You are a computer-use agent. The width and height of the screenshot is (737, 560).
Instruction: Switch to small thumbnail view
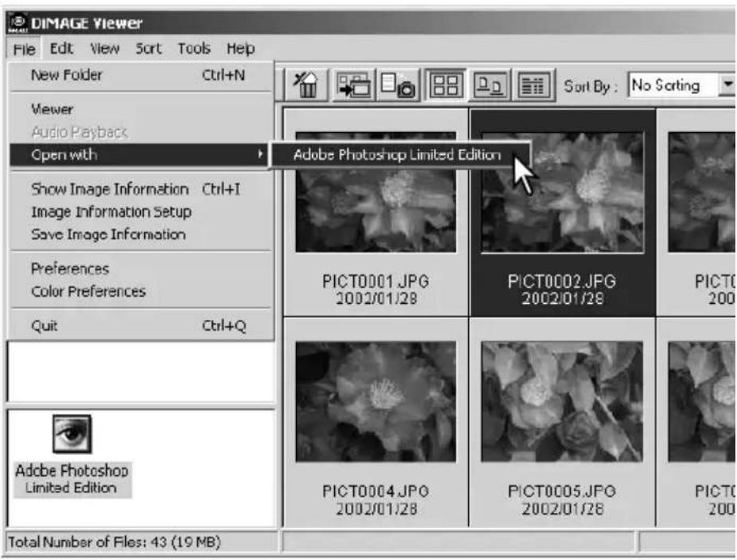click(x=489, y=85)
